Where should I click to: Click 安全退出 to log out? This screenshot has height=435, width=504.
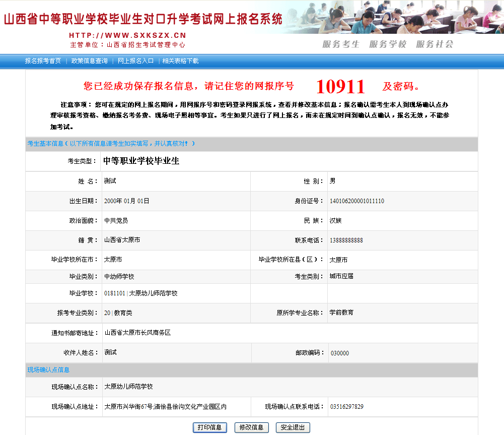pos(293,427)
